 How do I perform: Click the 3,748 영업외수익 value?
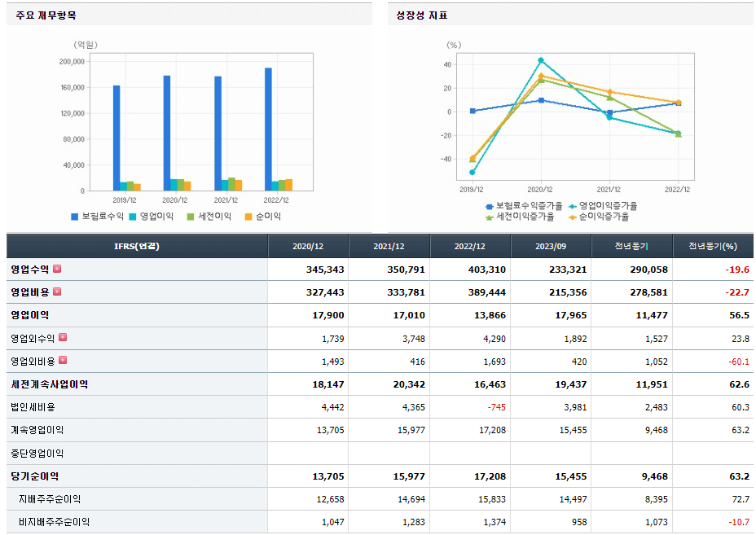click(414, 339)
